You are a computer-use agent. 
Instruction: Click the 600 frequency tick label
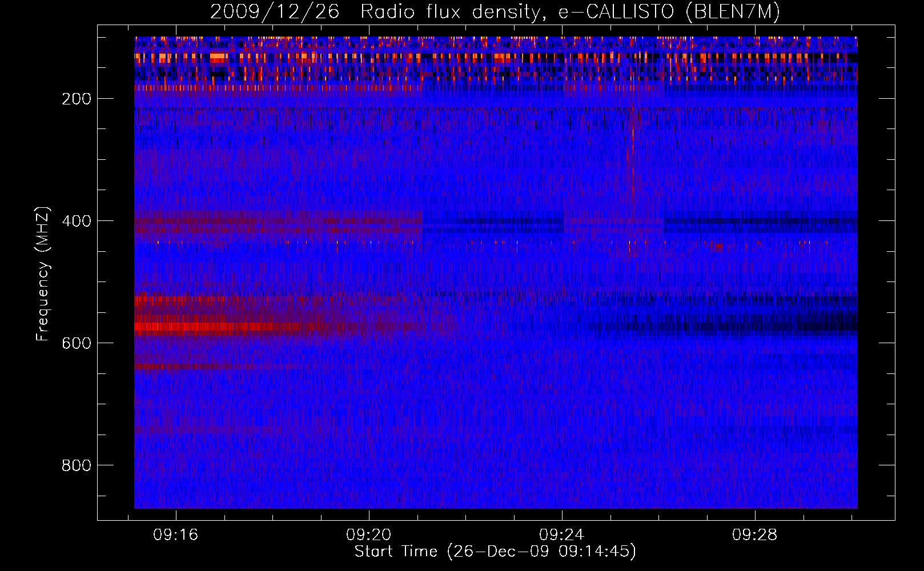77,343
